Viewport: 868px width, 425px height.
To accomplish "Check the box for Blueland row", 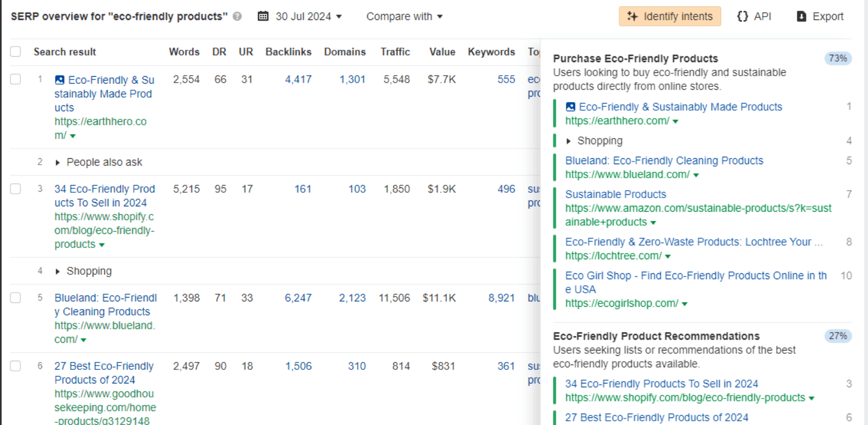I will click(16, 298).
